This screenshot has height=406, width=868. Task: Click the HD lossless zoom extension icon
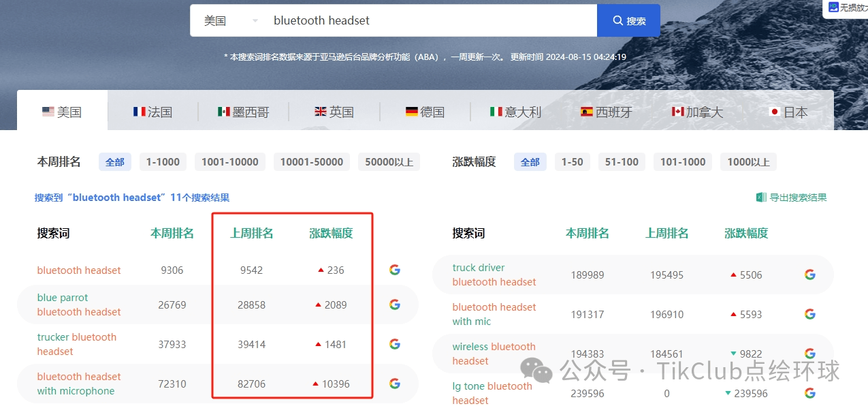tap(833, 7)
